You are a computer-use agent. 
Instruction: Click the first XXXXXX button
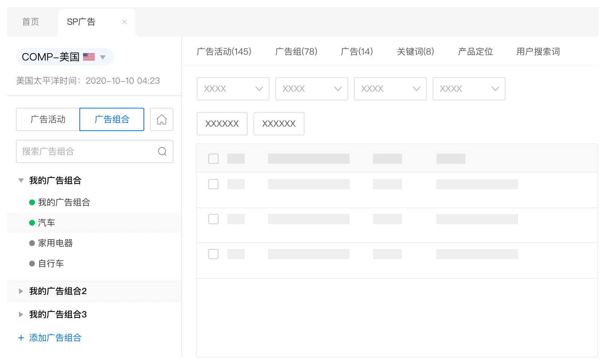click(x=222, y=124)
